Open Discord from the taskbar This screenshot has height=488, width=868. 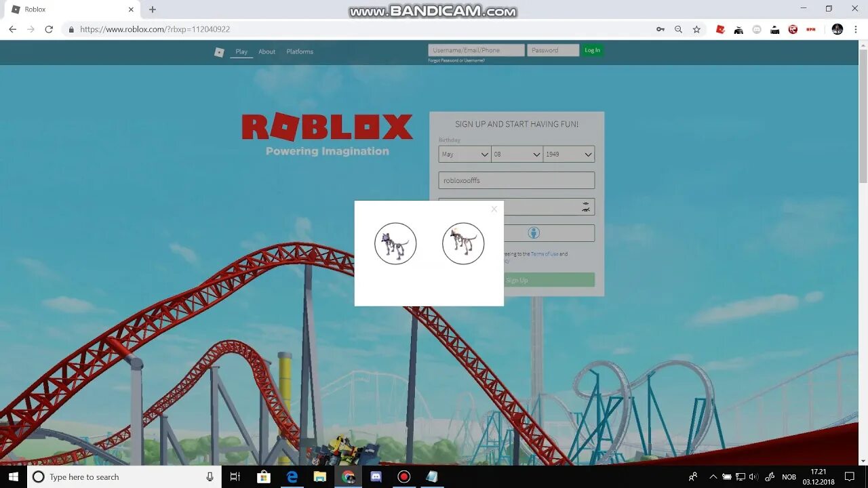tap(376, 476)
